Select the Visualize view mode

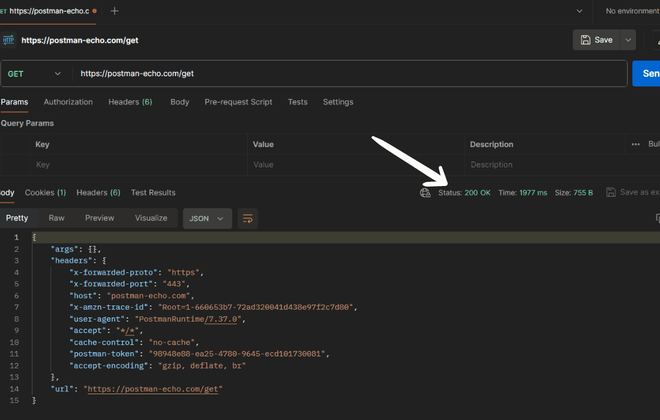(151, 218)
